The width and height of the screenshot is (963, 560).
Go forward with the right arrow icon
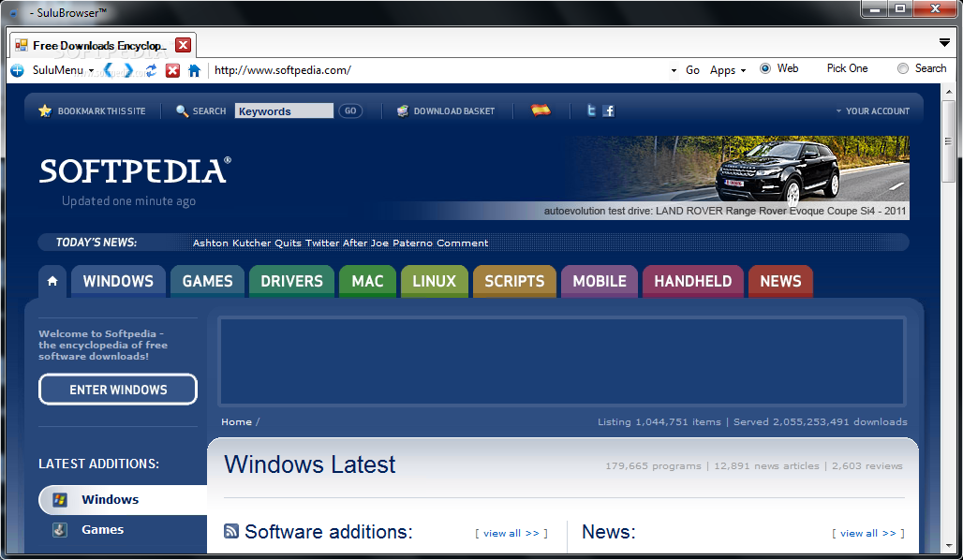point(128,70)
